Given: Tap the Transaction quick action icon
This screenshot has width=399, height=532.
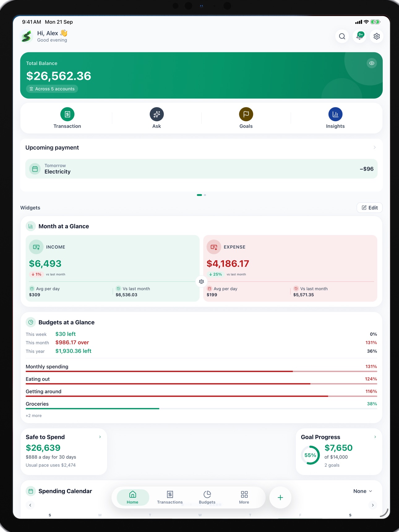Looking at the screenshot, I should click(x=67, y=114).
